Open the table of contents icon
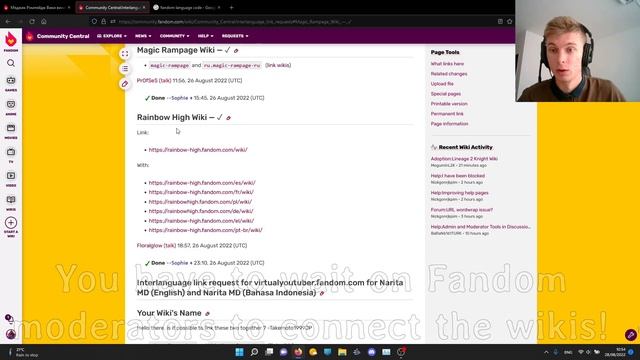This screenshot has height=360, width=640. (x=125, y=69)
